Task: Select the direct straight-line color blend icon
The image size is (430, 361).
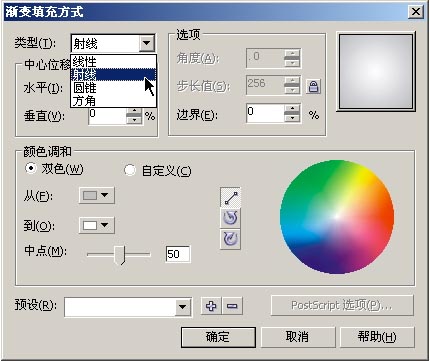Action: click(x=230, y=197)
